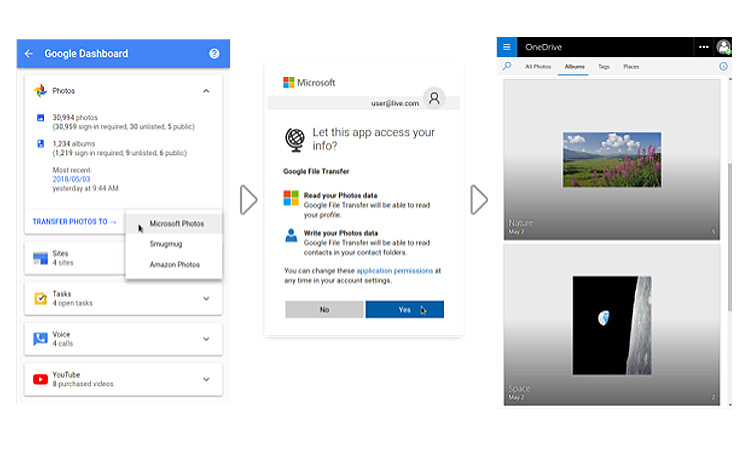This screenshot has width=750, height=450.
Task: Open the OneDrive three-dot more options
Action: point(704,47)
